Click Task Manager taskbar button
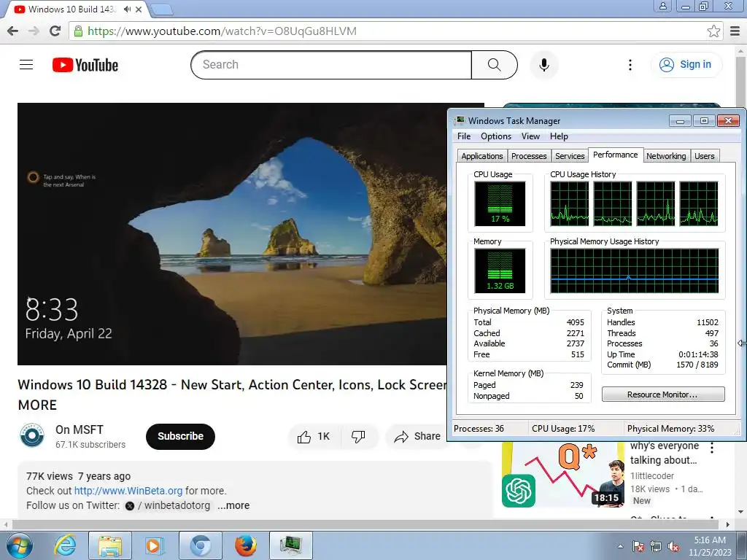The width and height of the screenshot is (747, 560). [291, 545]
